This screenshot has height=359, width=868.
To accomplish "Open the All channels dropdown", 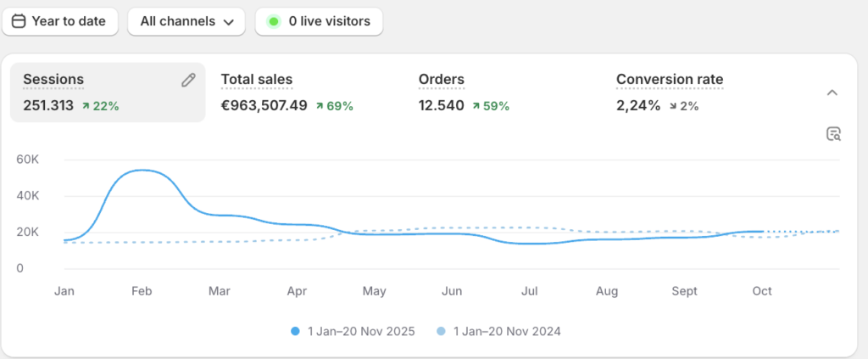I will (x=186, y=21).
